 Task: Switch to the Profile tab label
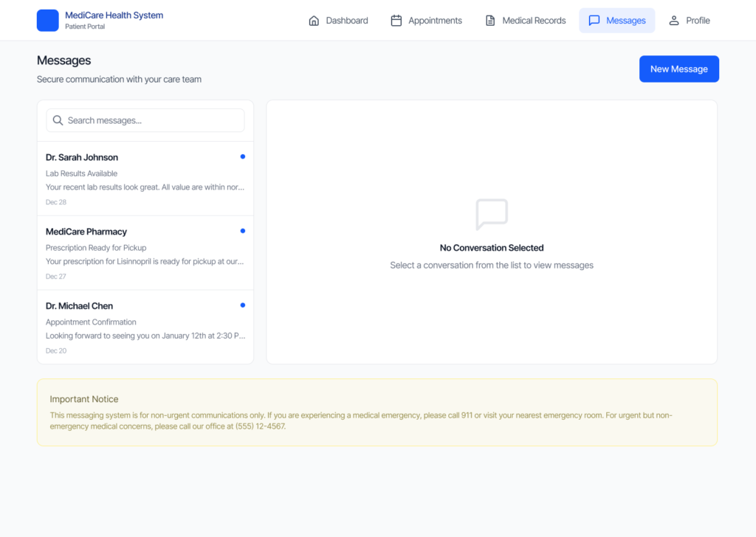[698, 21]
